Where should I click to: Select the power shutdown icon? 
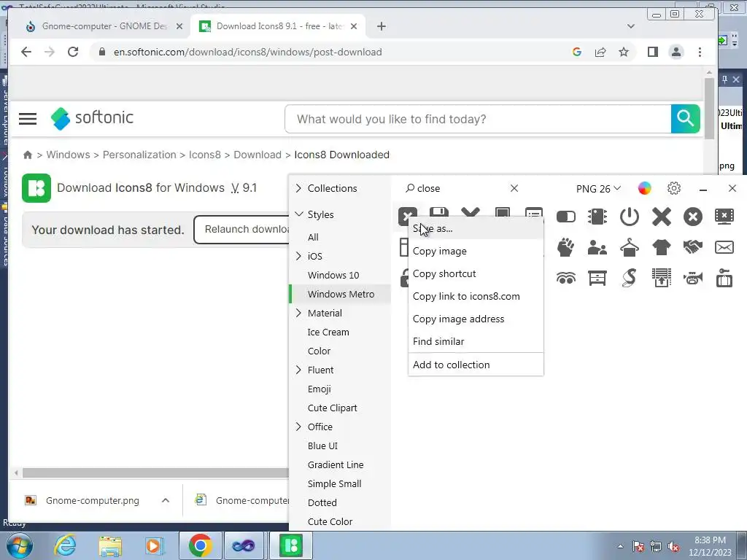(630, 217)
